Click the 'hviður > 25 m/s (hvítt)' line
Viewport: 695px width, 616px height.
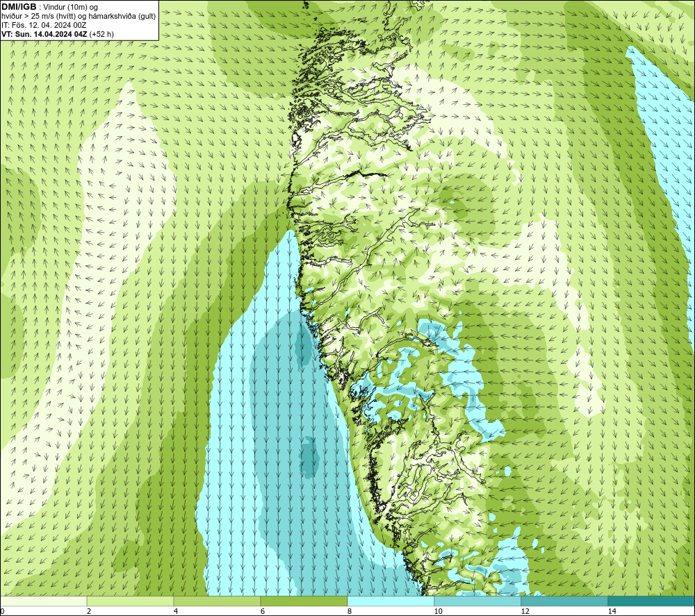38,17
